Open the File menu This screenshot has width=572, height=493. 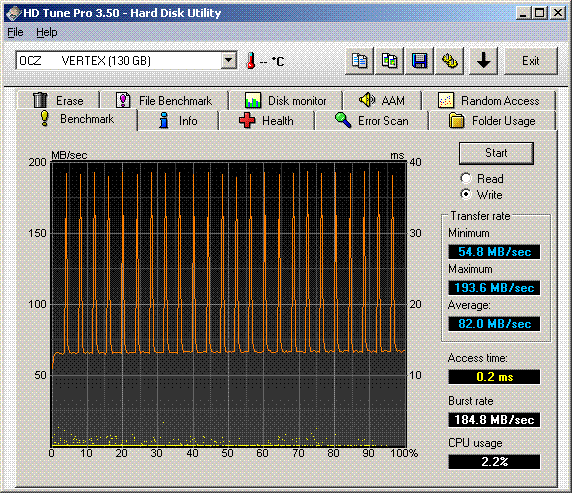pyautogui.click(x=15, y=32)
